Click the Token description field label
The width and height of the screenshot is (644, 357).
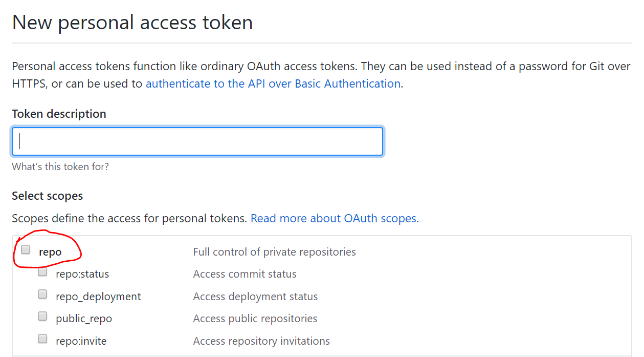point(59,114)
